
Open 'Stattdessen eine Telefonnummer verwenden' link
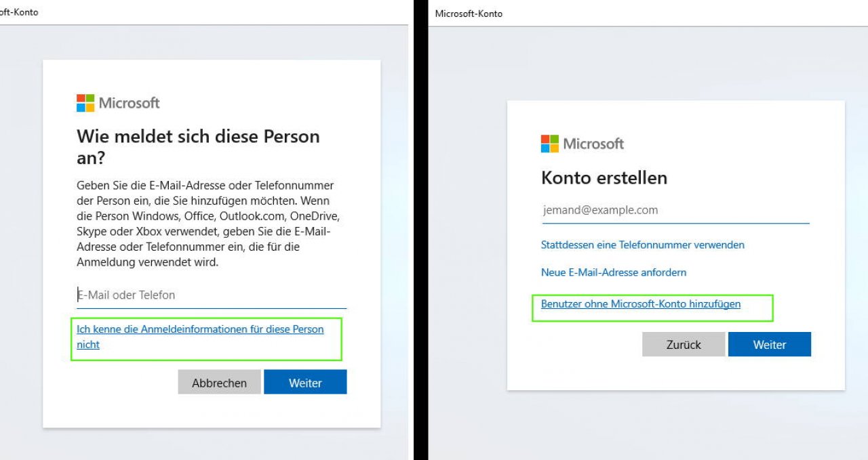(x=643, y=245)
